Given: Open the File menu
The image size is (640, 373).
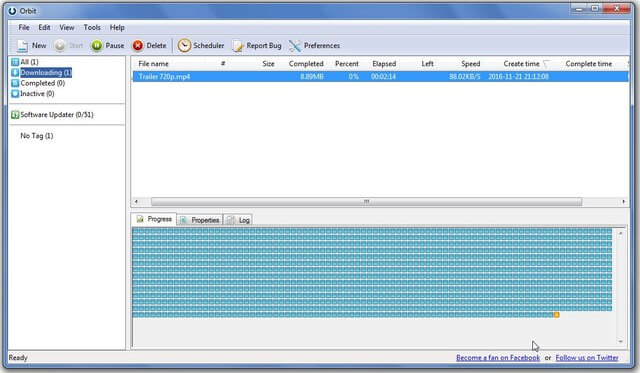Looking at the screenshot, I should pos(24,27).
